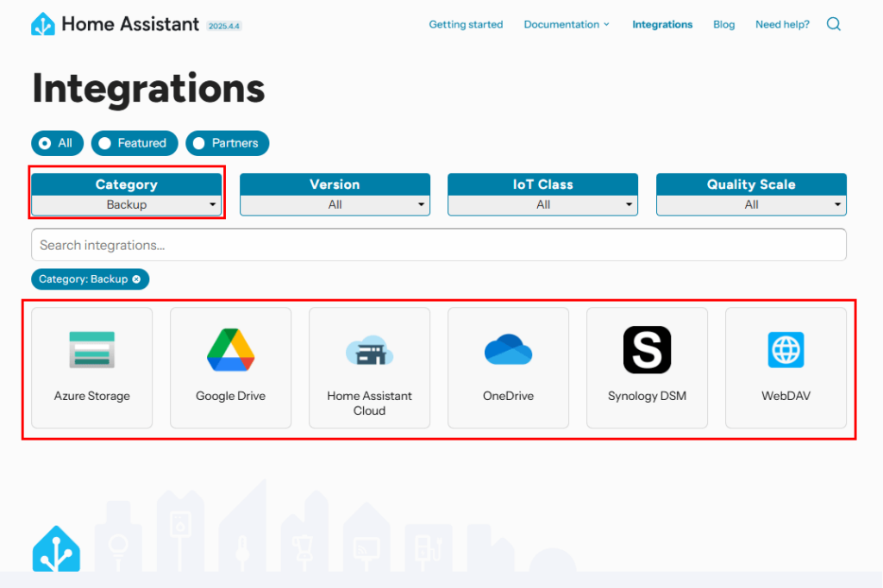Open the Home Assistant Cloud integration icon
This screenshot has width=883, height=588.
click(x=369, y=350)
